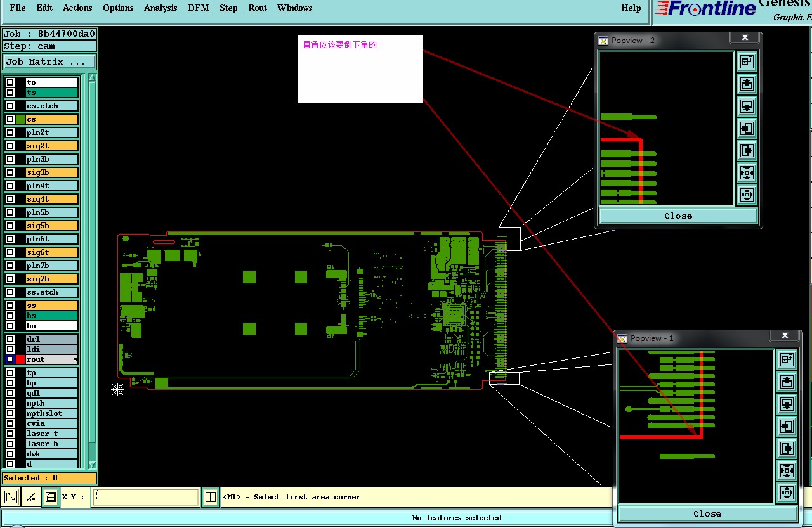Open the Actions menu
The width and height of the screenshot is (812, 528).
(x=77, y=8)
